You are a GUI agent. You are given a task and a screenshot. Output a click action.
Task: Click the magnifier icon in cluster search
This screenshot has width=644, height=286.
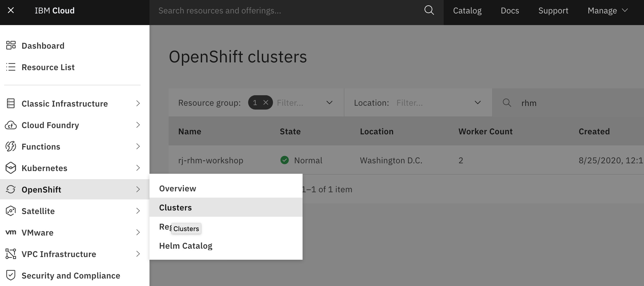point(507,103)
